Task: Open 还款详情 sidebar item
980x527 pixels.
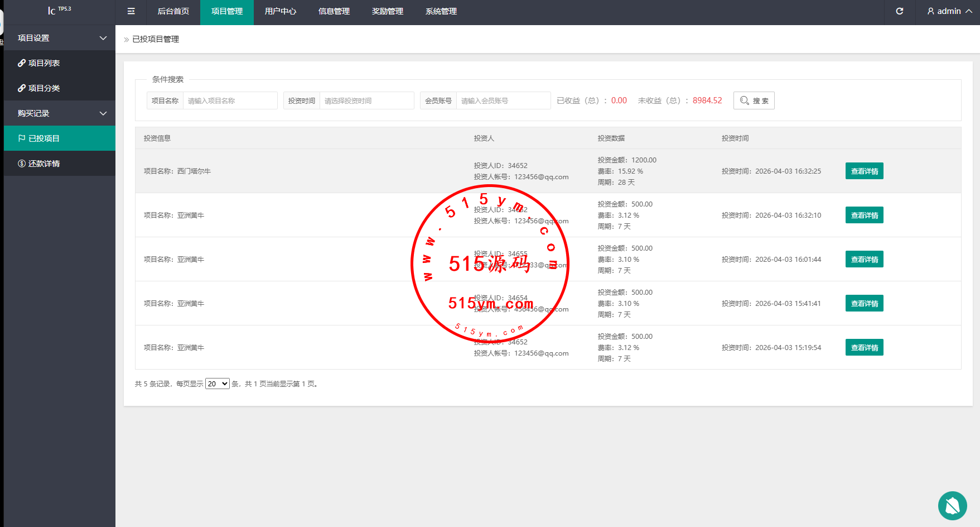Action: tap(44, 164)
